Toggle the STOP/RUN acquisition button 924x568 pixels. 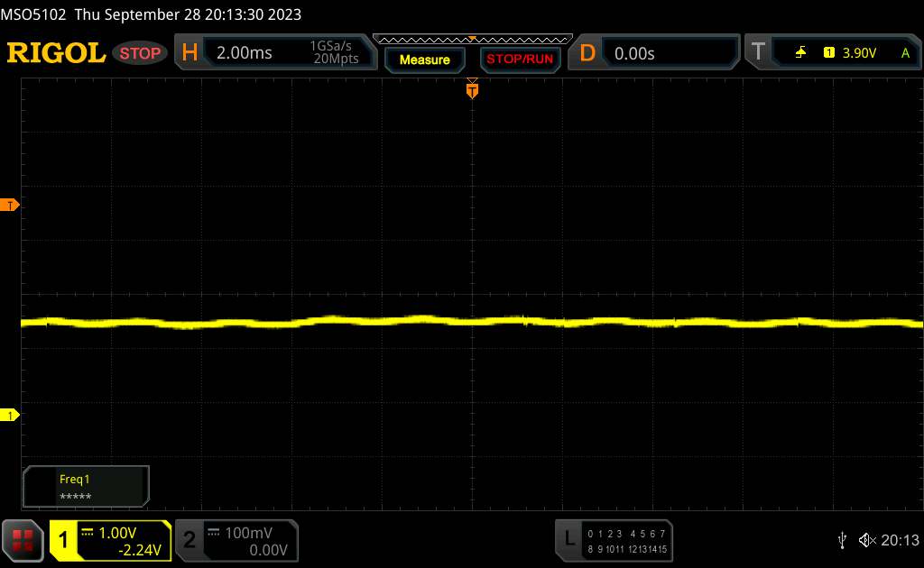click(519, 60)
